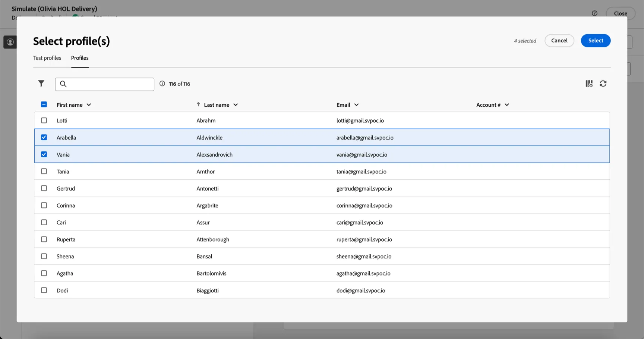Open the First name column dropdown
Screen dimensions: 644x339
coord(89,105)
